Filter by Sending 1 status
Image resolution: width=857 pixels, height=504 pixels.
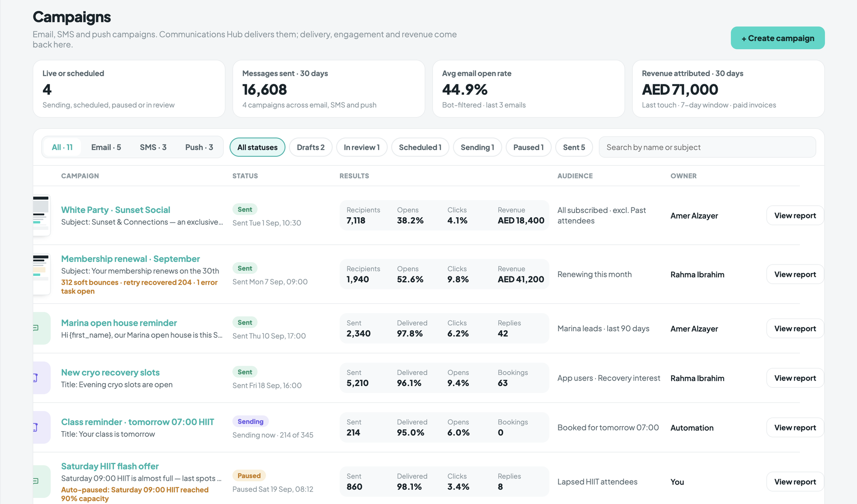(477, 147)
